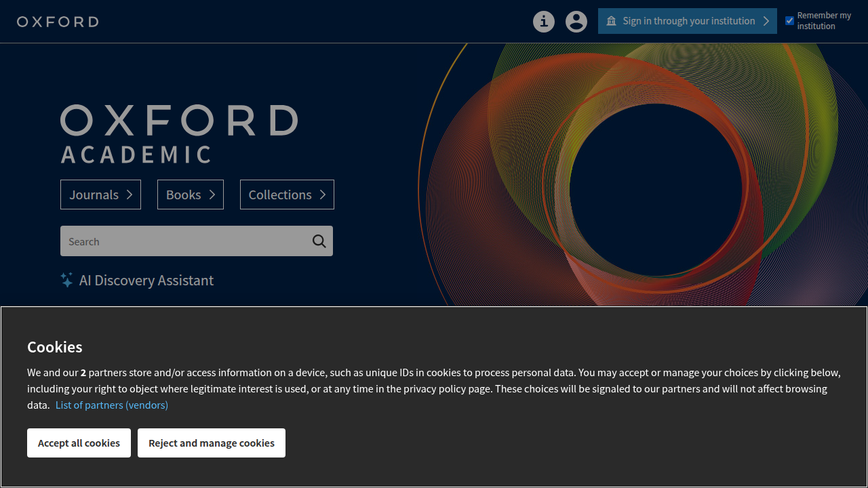Click the Remember my institution label
The image size is (868, 488).
824,21
